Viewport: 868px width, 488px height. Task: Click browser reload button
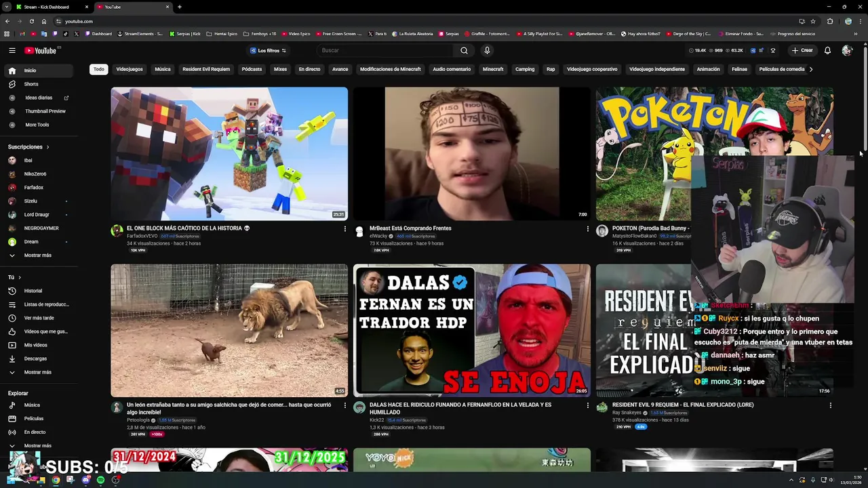pos(31,21)
